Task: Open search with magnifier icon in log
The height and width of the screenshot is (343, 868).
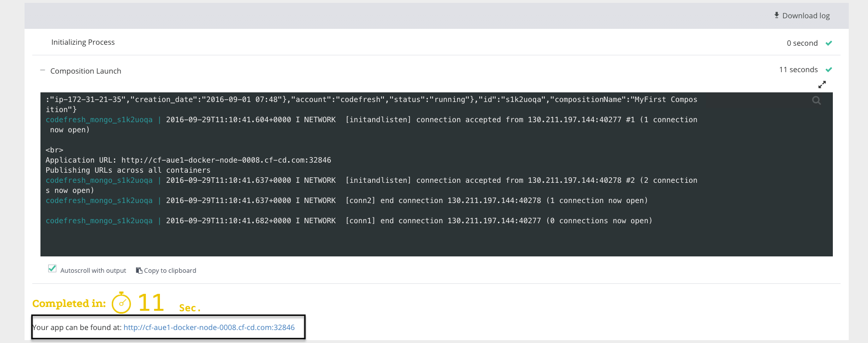Action: 816,101
